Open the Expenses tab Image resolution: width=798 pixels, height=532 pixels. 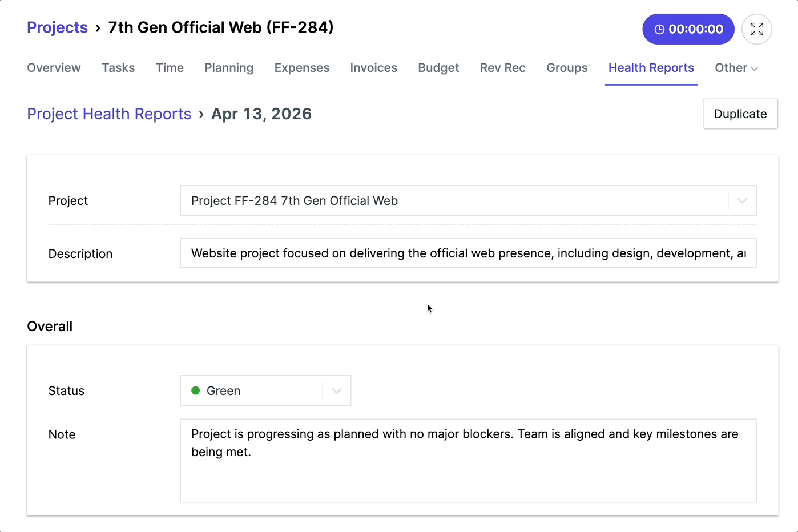point(302,68)
